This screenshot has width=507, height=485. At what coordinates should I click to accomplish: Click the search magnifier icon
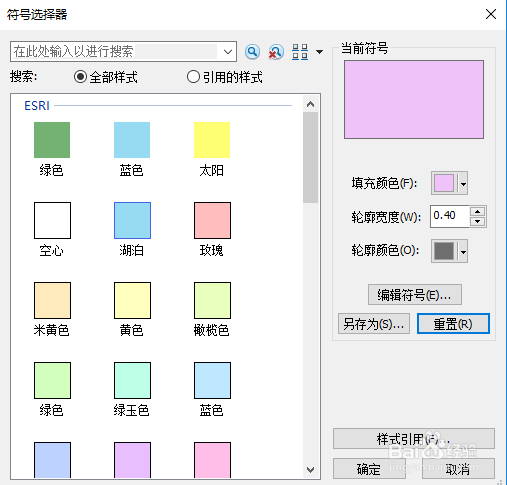point(252,52)
